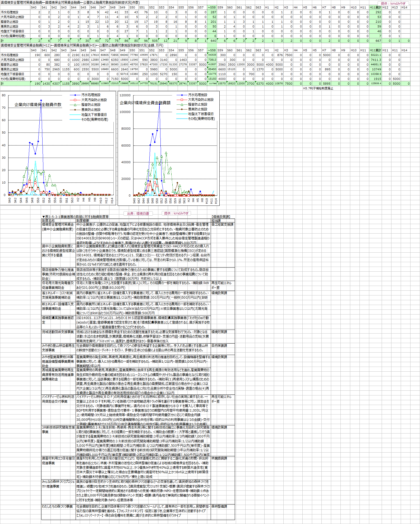
Task: Select the note cell H5.7利子補給制度廃止
Action: pos(318,88)
